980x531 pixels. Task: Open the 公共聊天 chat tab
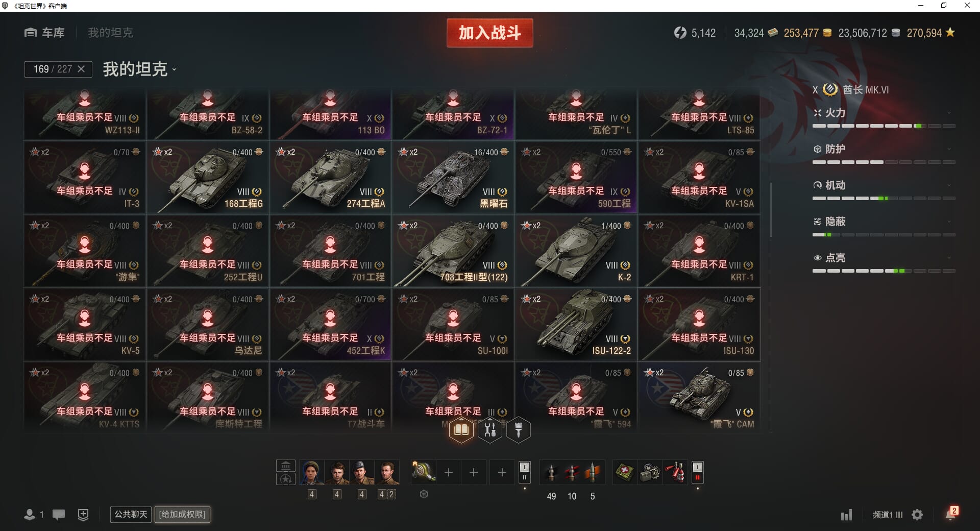pos(131,514)
